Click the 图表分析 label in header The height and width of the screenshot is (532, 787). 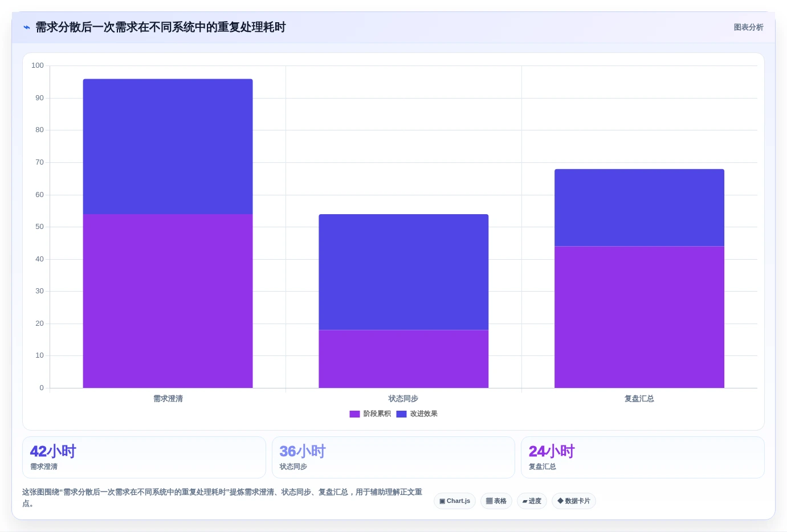pos(748,27)
